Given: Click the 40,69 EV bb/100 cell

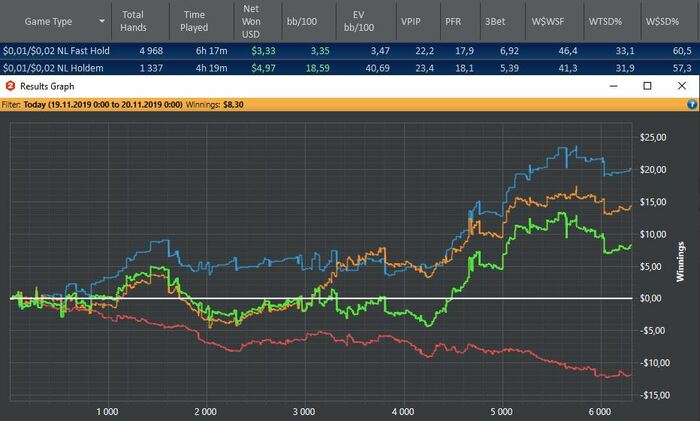Looking at the screenshot, I should 377,68.
